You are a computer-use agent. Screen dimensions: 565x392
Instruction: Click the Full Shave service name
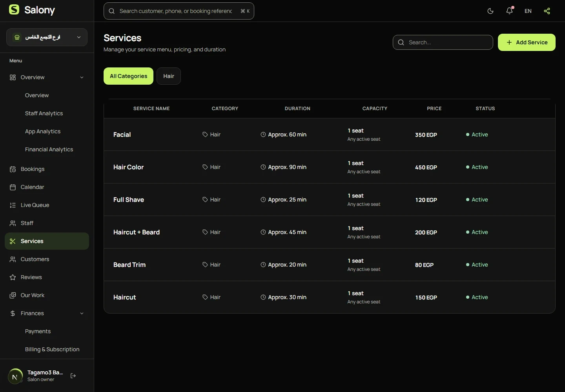[129, 200]
